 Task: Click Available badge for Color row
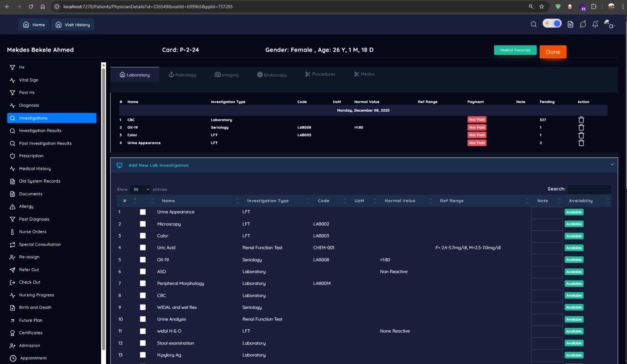coord(574,236)
